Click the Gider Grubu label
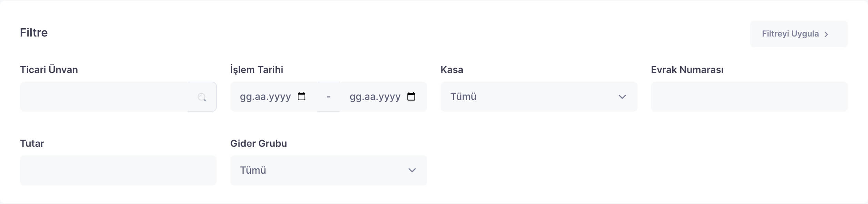The height and width of the screenshot is (204, 868). [258, 143]
